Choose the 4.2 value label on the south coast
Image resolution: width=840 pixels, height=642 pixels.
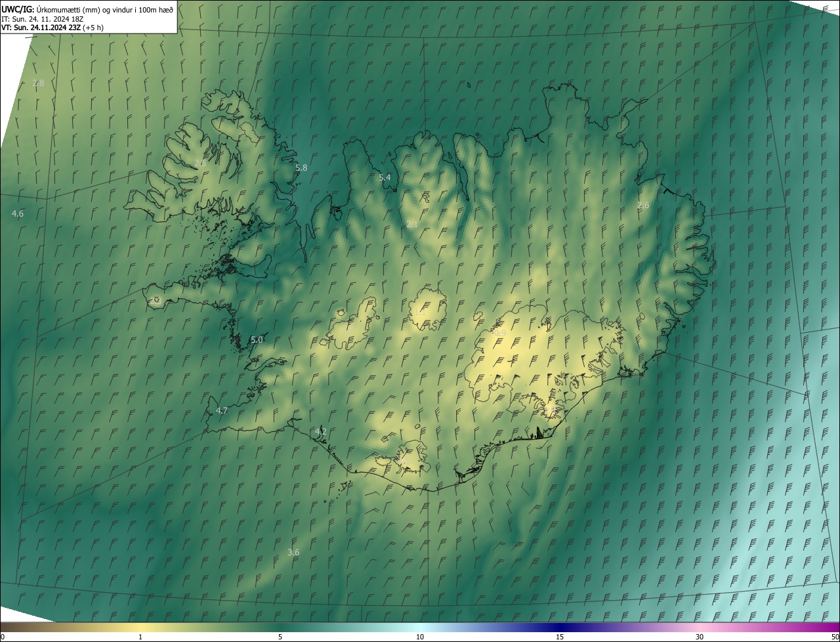click(x=321, y=432)
